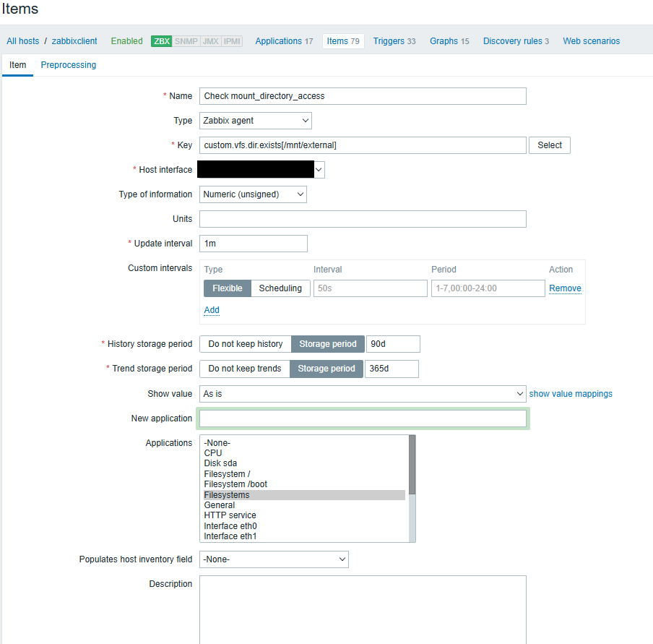Select HTTP service in Applications list

click(x=230, y=515)
